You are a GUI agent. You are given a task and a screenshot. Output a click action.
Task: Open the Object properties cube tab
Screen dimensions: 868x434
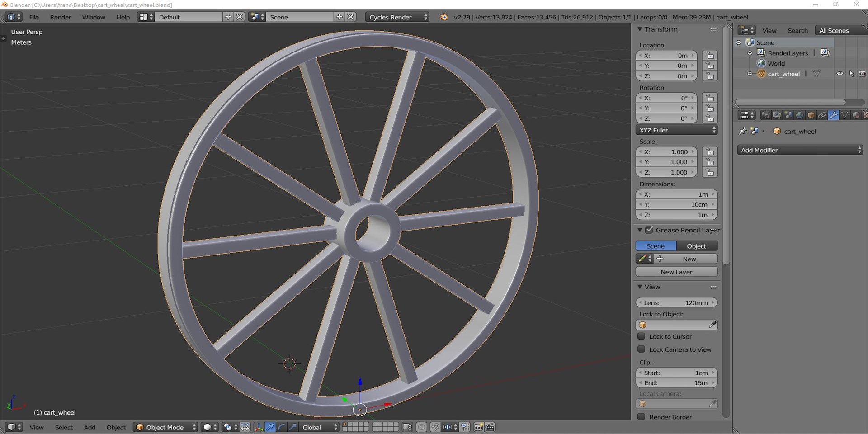click(811, 115)
